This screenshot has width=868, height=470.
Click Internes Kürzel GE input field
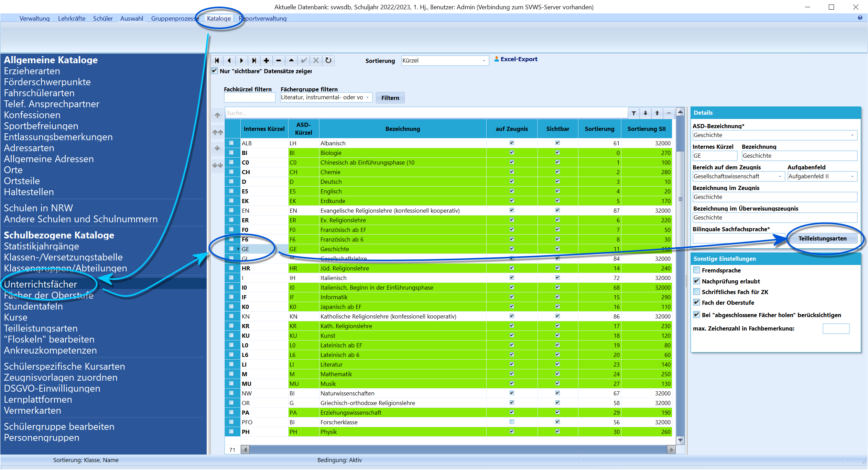[715, 156]
